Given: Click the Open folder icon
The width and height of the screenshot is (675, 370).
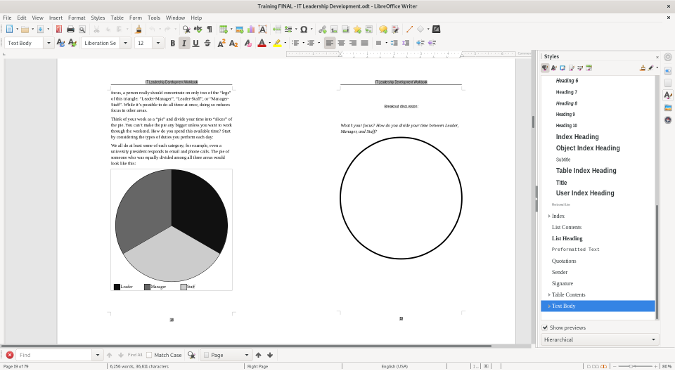Looking at the screenshot, I should point(25,29).
